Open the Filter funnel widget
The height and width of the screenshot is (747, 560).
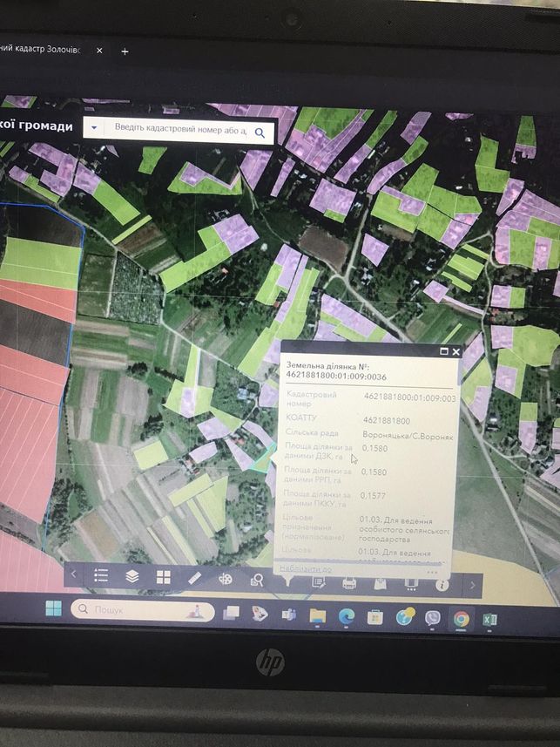coord(288,581)
